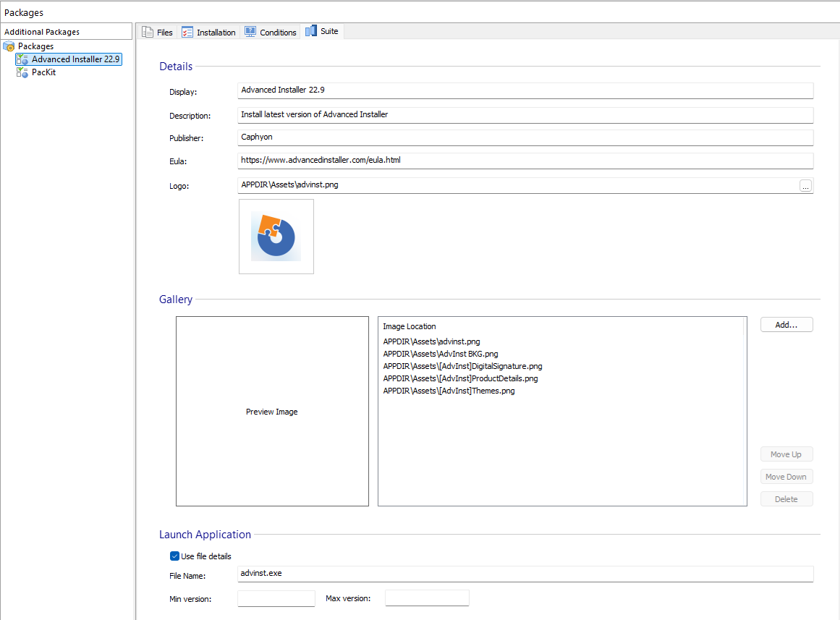Click the Logo path input field

pyautogui.click(x=518, y=185)
